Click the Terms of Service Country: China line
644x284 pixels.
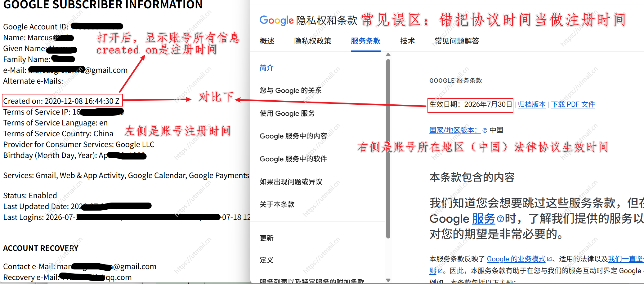click(58, 134)
